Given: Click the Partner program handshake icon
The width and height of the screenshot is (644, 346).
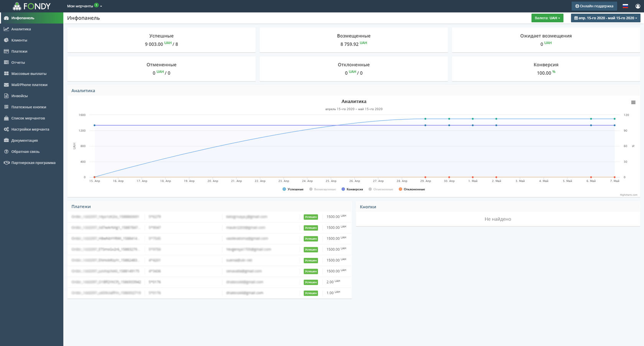Looking at the screenshot, I should [x=6, y=163].
